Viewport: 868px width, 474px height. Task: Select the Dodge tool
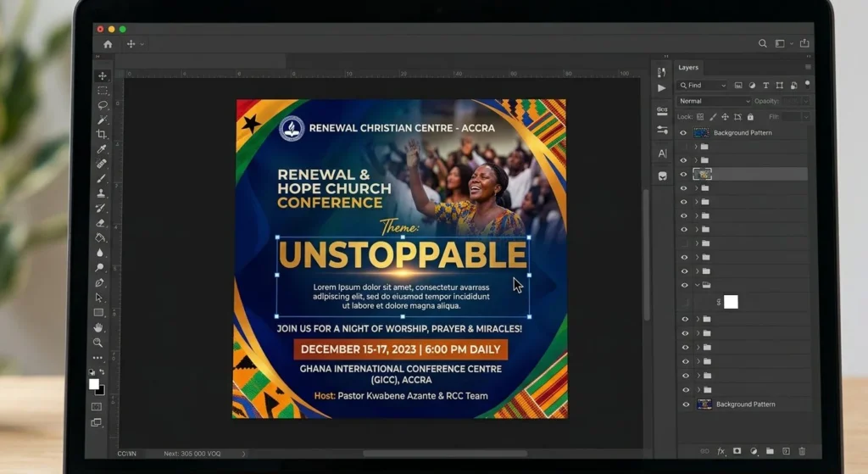100,268
